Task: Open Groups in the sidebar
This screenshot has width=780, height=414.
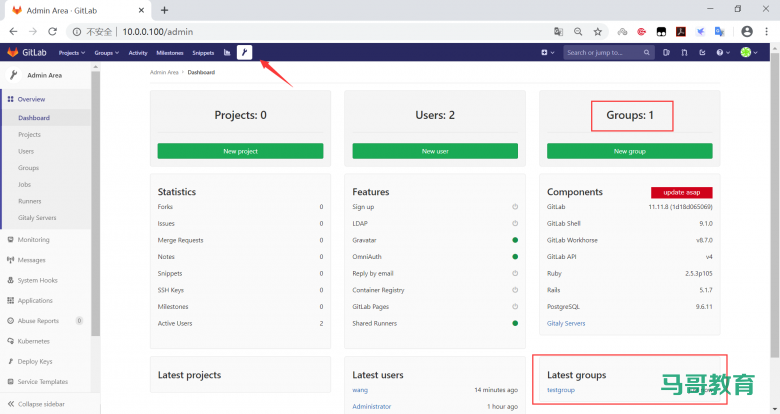Action: [x=28, y=168]
